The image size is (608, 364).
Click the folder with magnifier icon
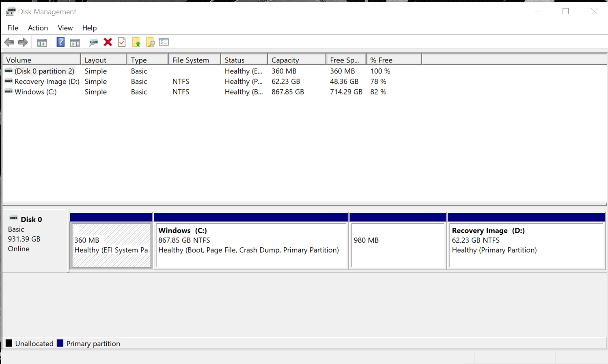click(x=150, y=42)
